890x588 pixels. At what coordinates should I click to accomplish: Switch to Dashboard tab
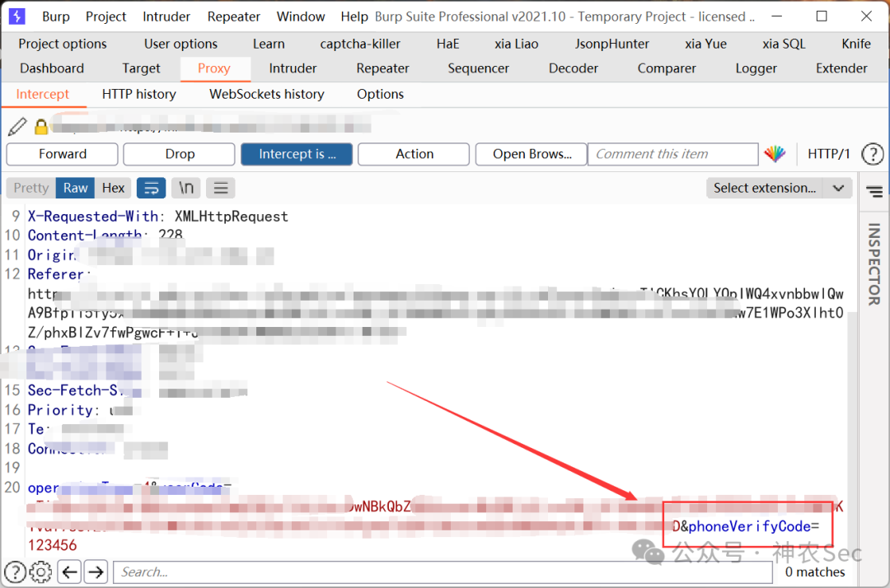point(52,68)
